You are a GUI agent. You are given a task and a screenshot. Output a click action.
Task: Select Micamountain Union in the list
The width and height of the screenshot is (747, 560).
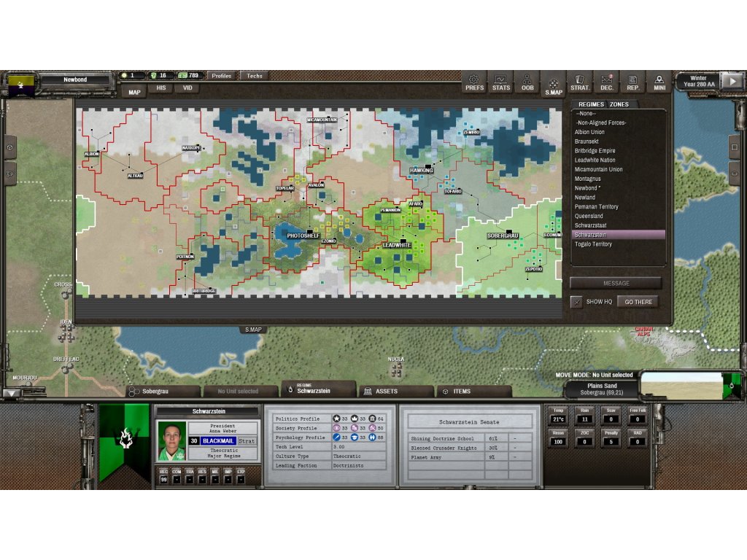coord(618,169)
